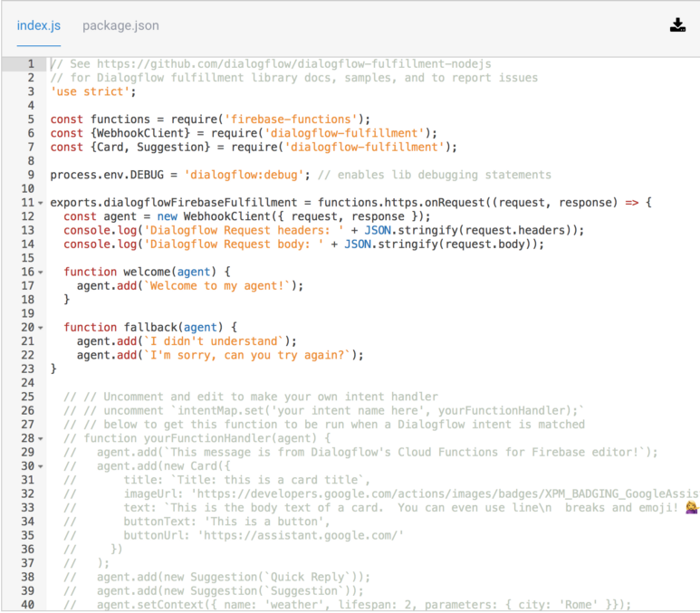
Task: Collapse the fallback function at line 20
Action: coord(40,328)
